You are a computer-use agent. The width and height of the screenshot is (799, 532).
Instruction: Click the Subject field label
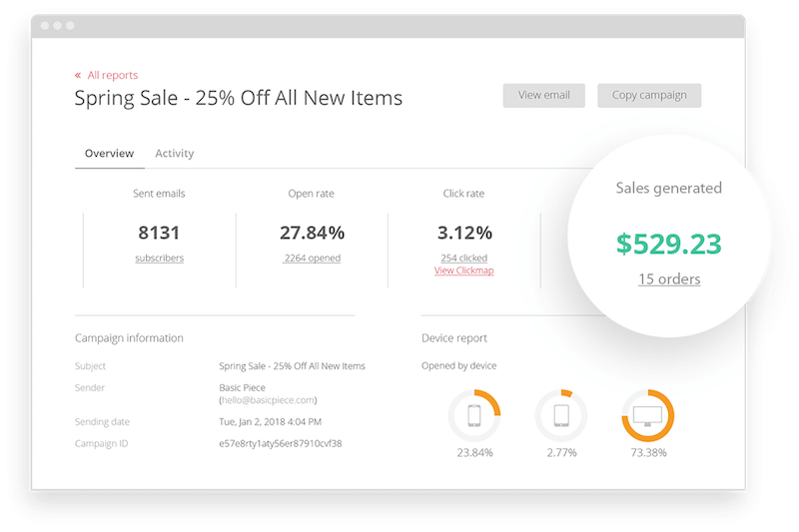[90, 366]
